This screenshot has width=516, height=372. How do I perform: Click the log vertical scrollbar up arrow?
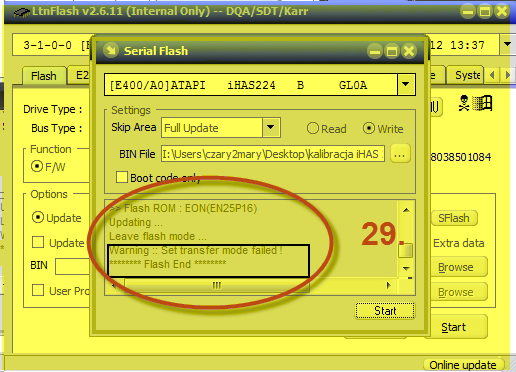click(406, 210)
